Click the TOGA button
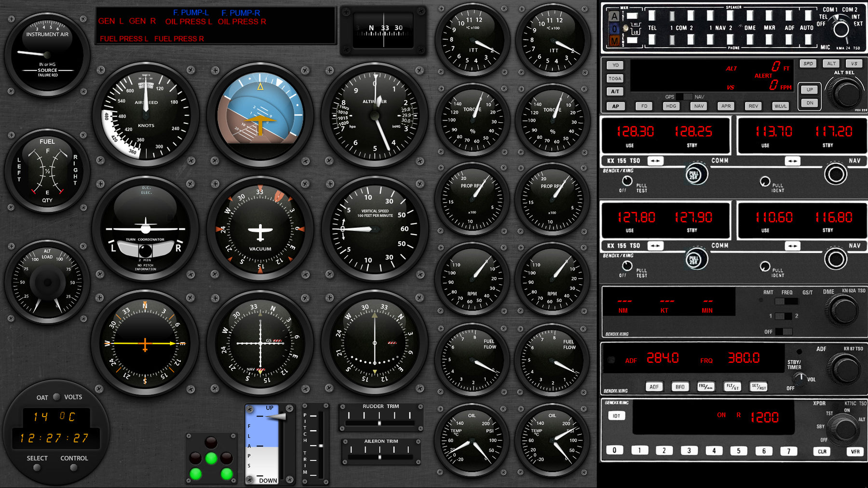Viewport: 868px width, 488px height. pos(615,78)
